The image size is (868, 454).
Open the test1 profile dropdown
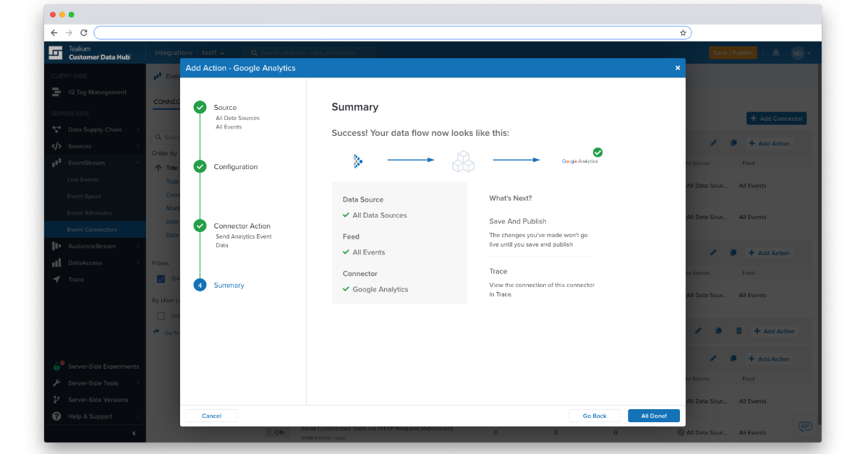point(213,53)
